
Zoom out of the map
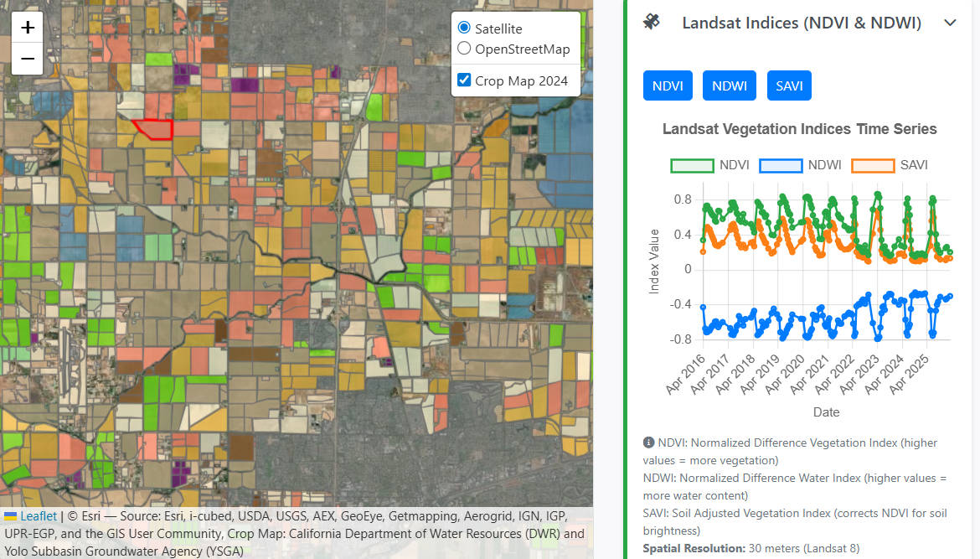[28, 59]
